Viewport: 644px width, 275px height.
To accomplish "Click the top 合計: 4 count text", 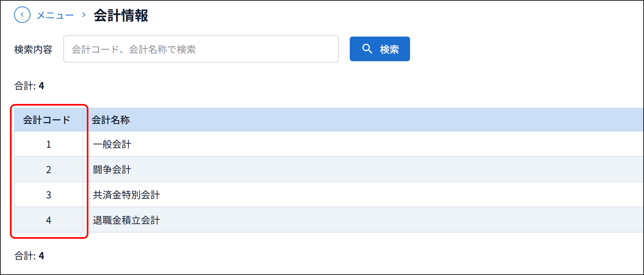I will pos(29,86).
